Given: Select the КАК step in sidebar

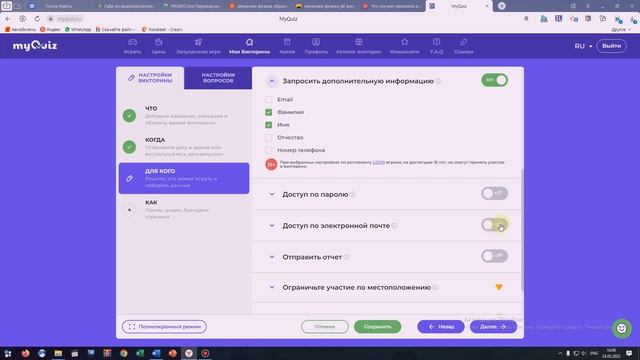Looking at the screenshot, I should pos(184,209).
